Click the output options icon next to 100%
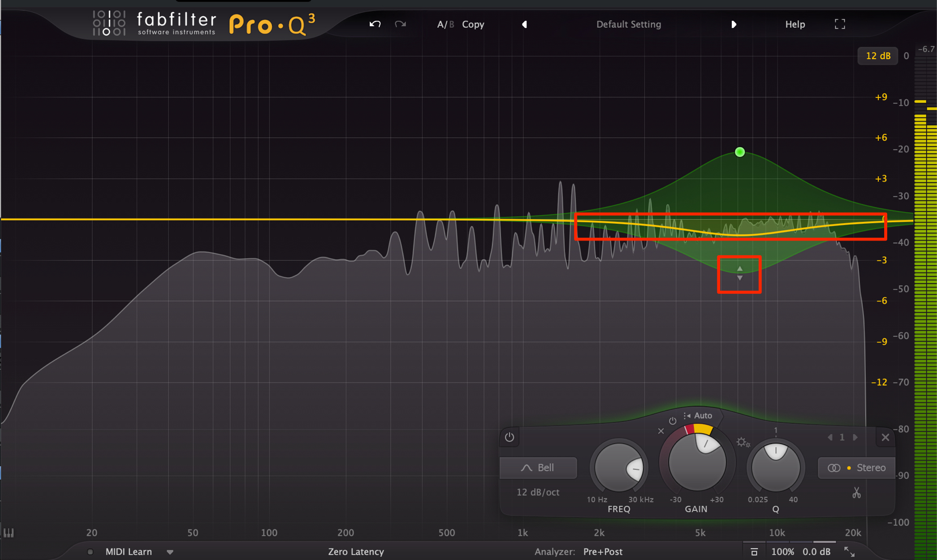 (754, 552)
